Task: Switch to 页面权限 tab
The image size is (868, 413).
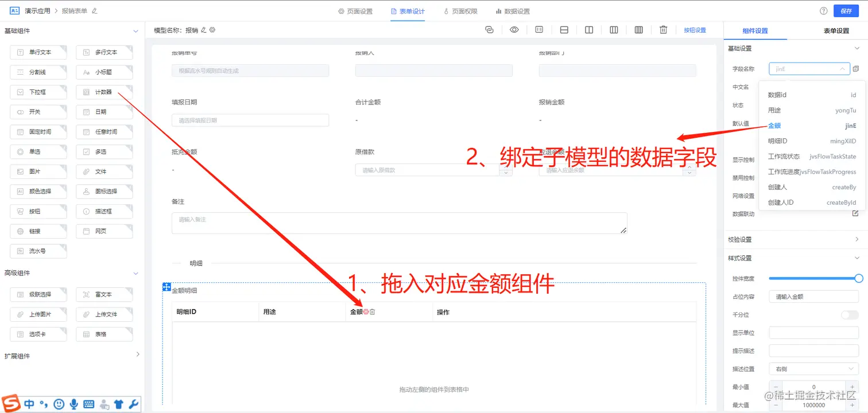Action: tap(460, 11)
